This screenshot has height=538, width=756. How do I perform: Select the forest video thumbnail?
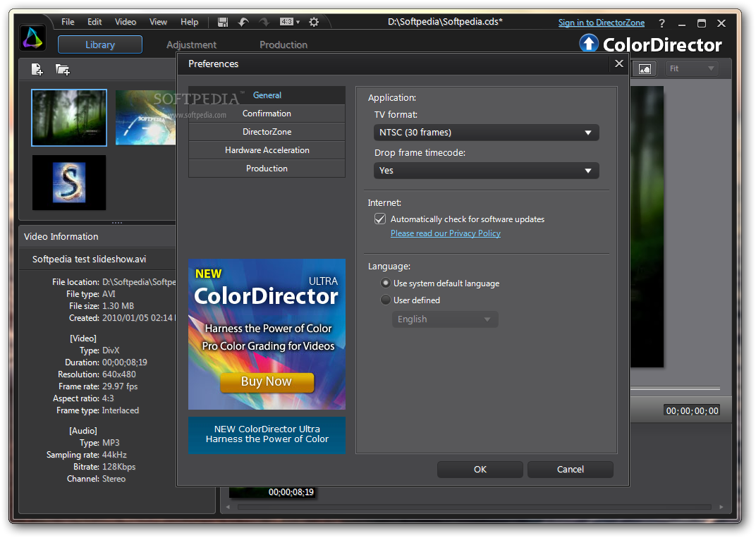69,118
